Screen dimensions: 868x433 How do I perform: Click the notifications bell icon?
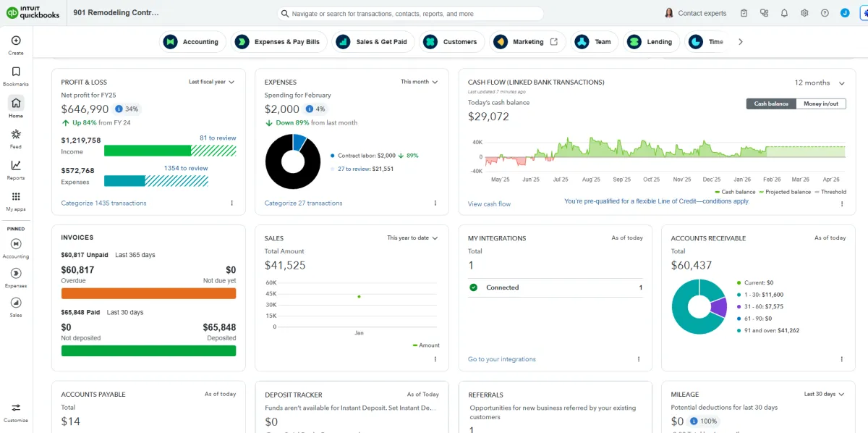click(x=784, y=13)
